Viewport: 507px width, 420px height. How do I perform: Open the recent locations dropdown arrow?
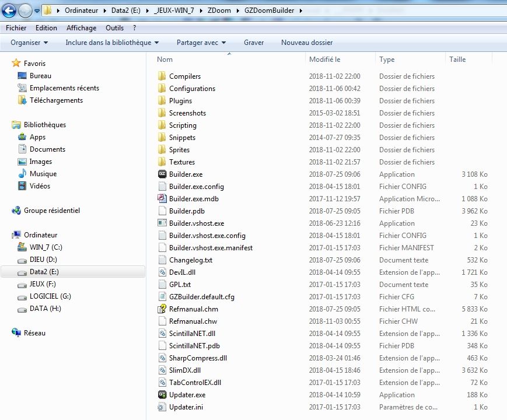[x=37, y=10]
